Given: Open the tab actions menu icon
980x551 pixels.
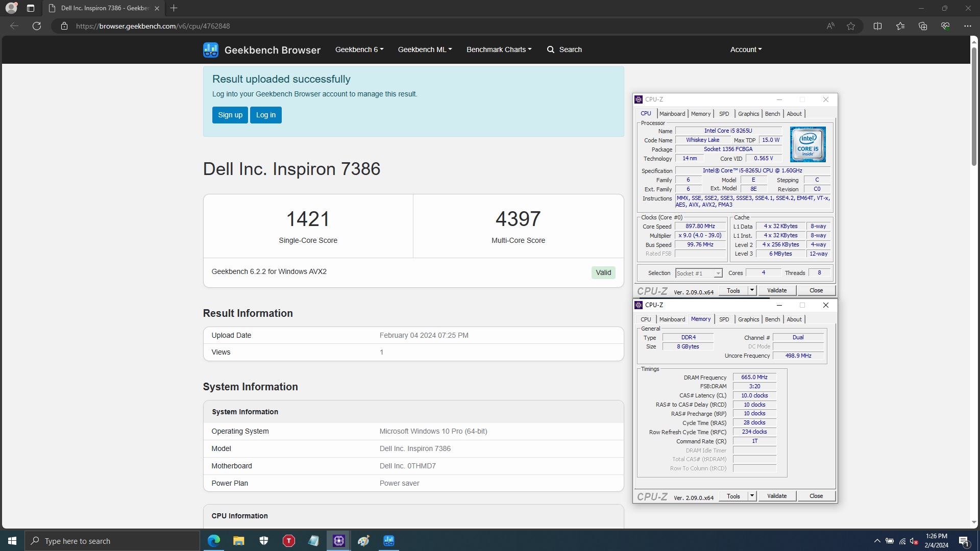Looking at the screenshot, I should tap(31, 8).
